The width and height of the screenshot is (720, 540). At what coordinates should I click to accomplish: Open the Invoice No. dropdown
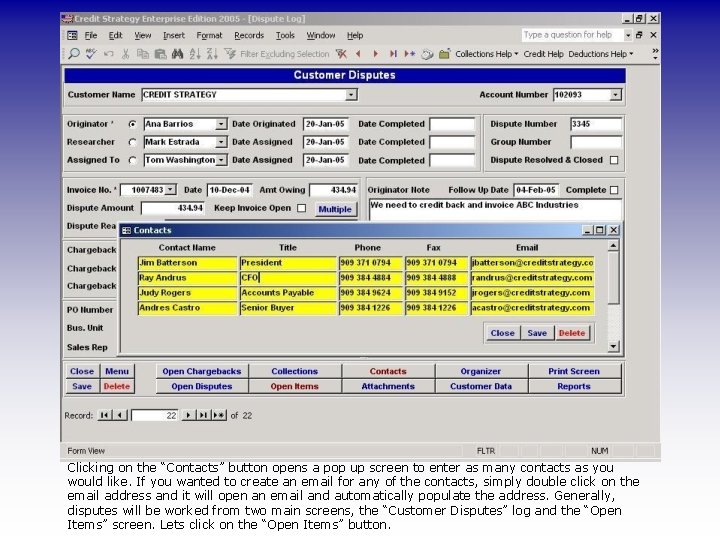tap(170, 190)
